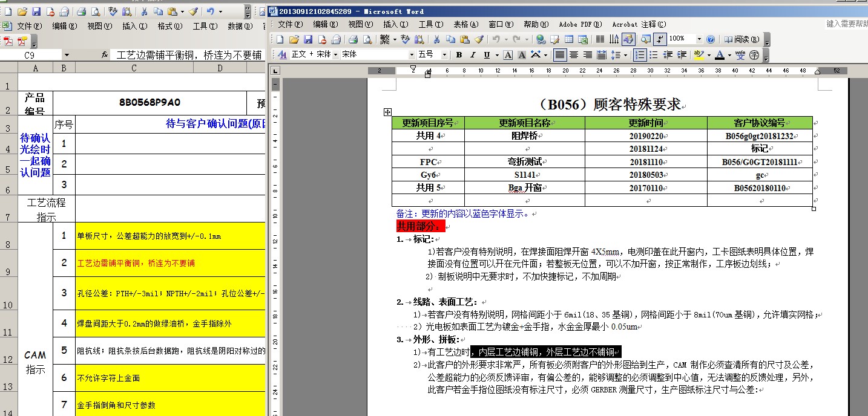This screenshot has width=868, height=416.
Task: Click Columns icon in Word toolbar
Action: [600, 39]
